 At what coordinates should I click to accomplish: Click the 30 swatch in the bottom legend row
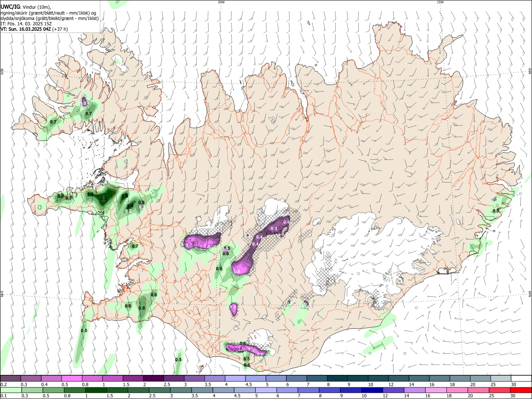click(x=520, y=390)
